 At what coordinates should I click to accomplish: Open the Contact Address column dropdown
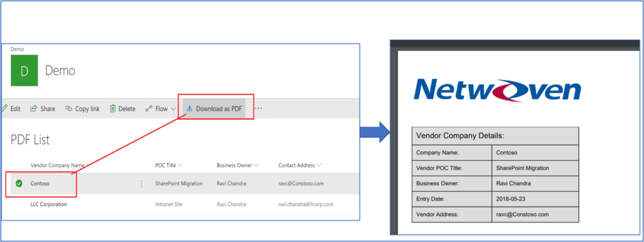coord(319,166)
